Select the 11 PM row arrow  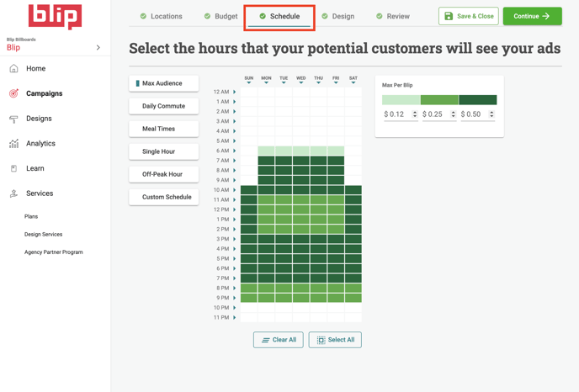tap(235, 317)
